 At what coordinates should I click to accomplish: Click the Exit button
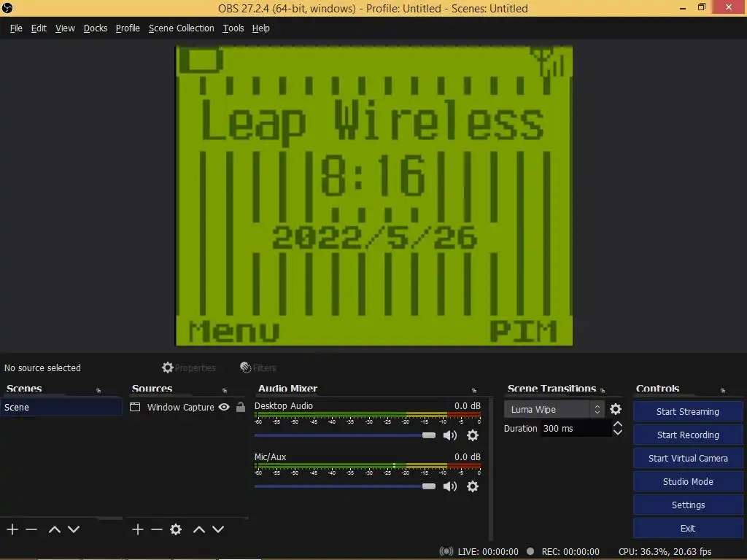688,528
